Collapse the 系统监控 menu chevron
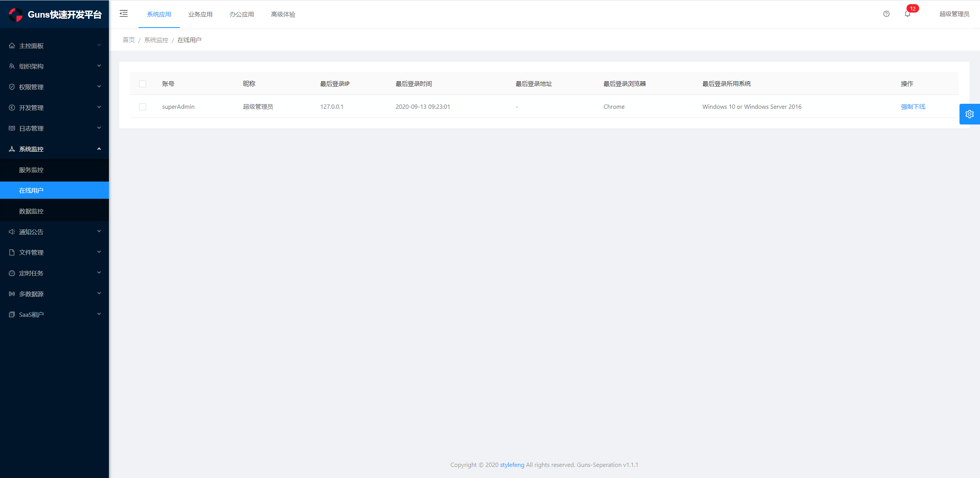980x478 pixels. 99,149
